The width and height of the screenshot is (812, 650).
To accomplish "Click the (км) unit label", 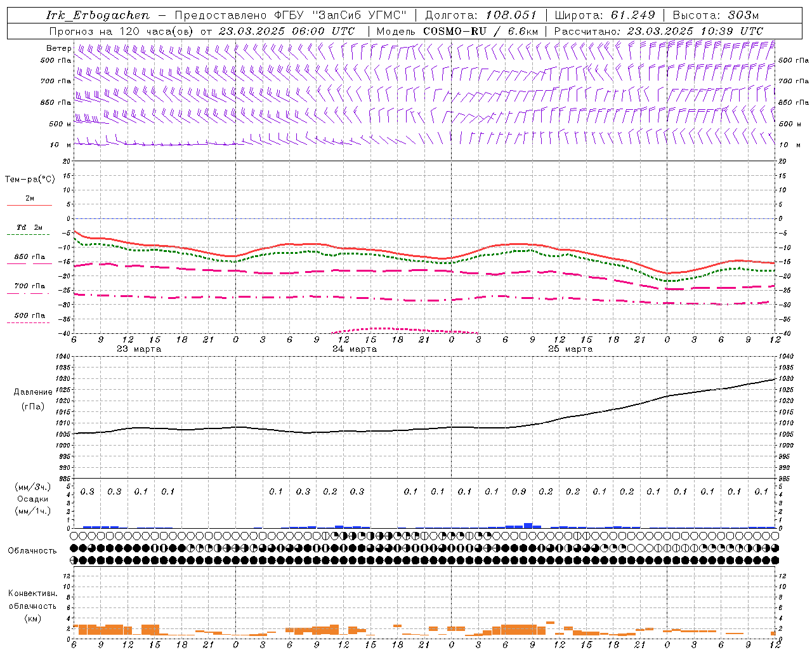I will click(x=32, y=618).
